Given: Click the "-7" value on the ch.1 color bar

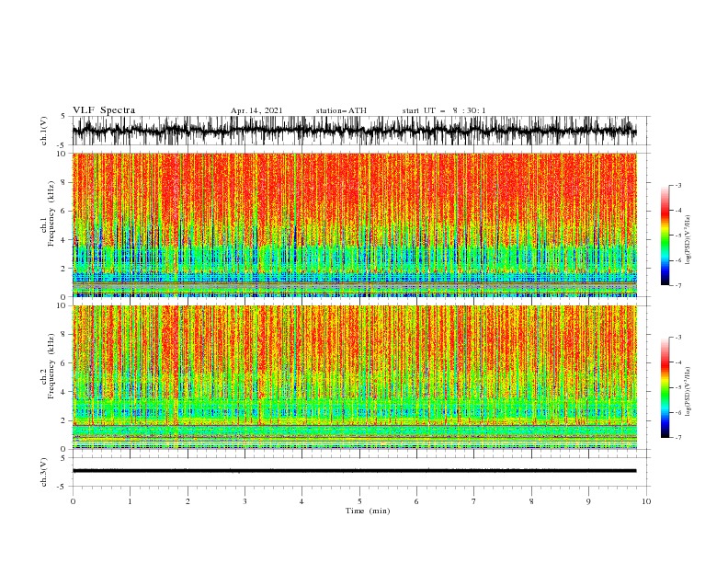Looking at the screenshot, I should click(677, 285).
